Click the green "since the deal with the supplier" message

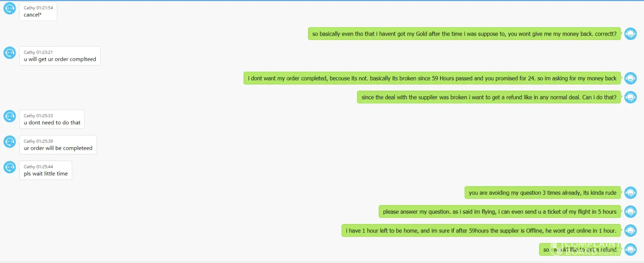click(489, 97)
